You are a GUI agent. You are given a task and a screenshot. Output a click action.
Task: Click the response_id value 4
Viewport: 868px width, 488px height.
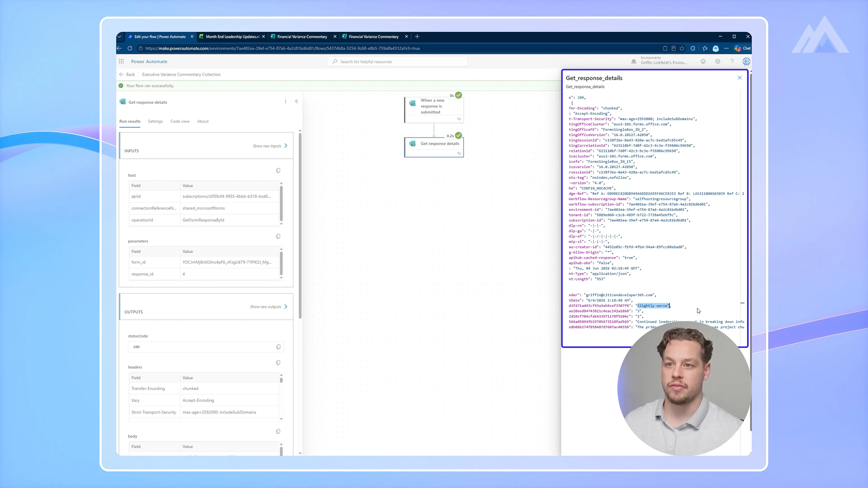point(184,274)
